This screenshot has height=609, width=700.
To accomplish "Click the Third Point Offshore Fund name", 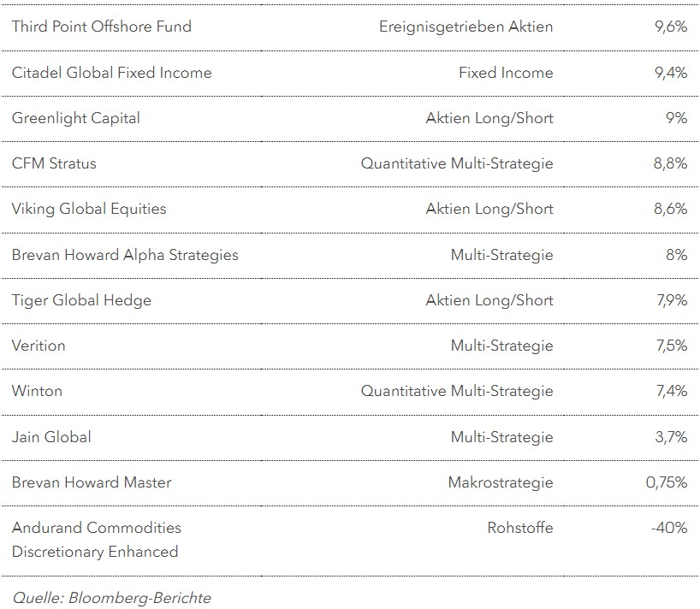I will pos(102,27).
